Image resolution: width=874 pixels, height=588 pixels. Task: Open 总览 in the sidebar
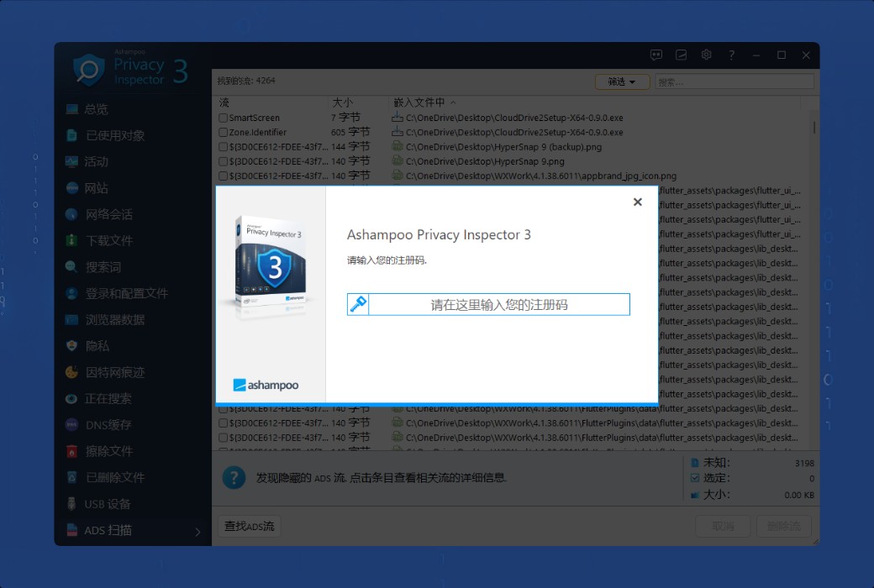click(96, 109)
